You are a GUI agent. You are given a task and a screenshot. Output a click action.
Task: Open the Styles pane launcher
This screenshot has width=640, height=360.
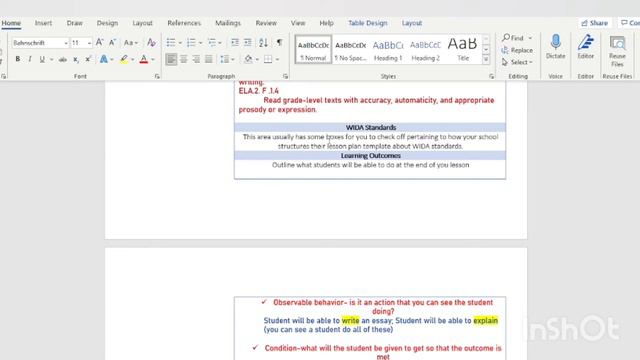point(491,76)
